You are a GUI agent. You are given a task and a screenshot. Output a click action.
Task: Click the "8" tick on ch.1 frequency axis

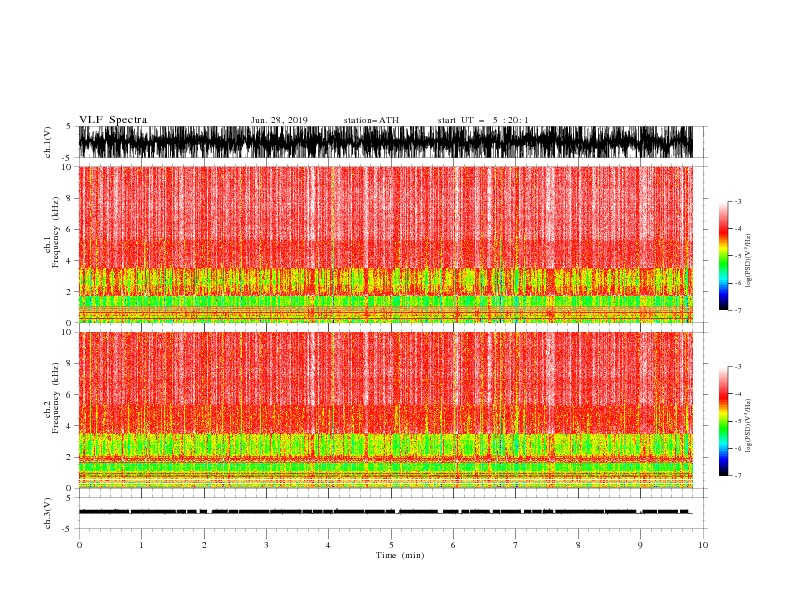click(70, 198)
